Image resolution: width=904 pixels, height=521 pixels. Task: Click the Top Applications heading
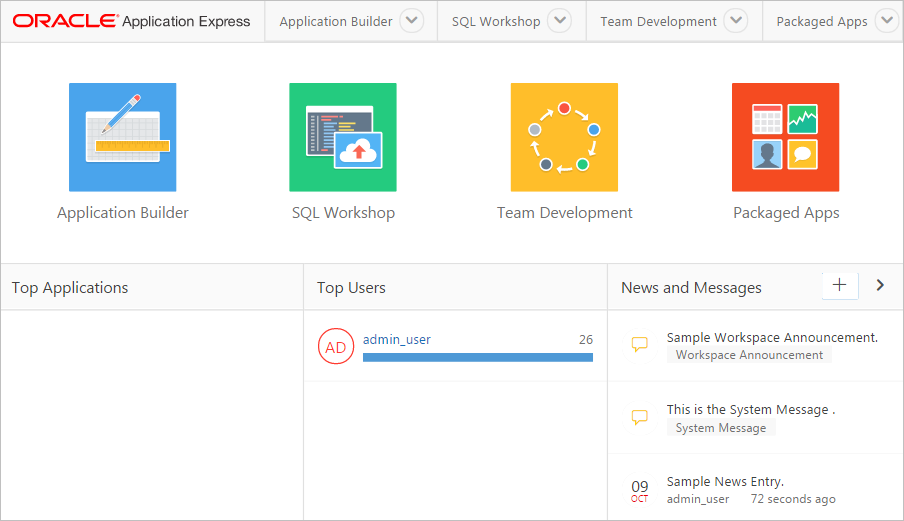click(70, 288)
